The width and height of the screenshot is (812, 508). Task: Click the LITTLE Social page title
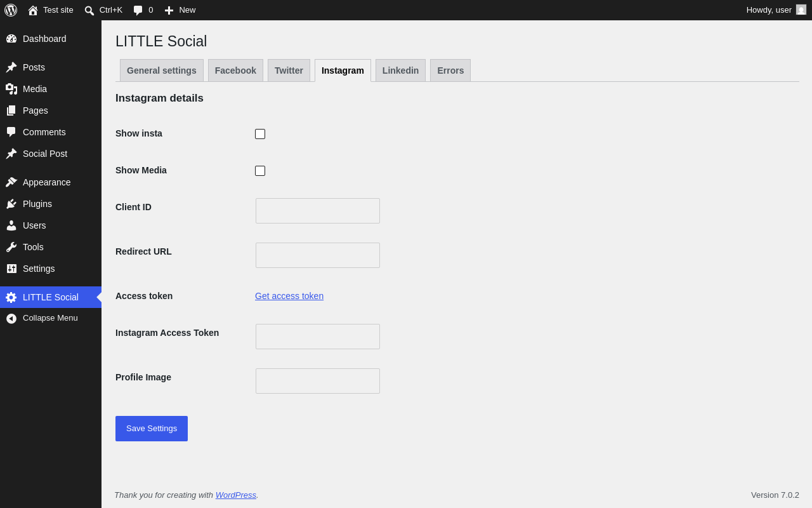(161, 41)
